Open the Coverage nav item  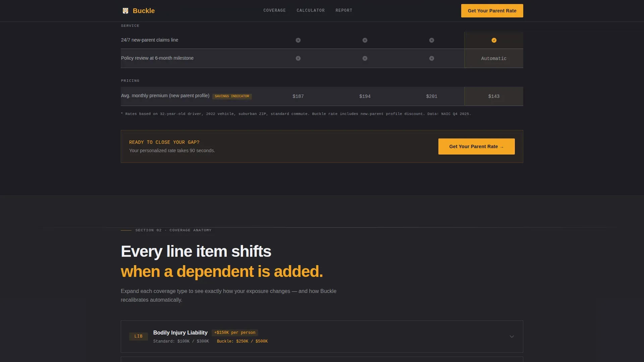coord(274,10)
